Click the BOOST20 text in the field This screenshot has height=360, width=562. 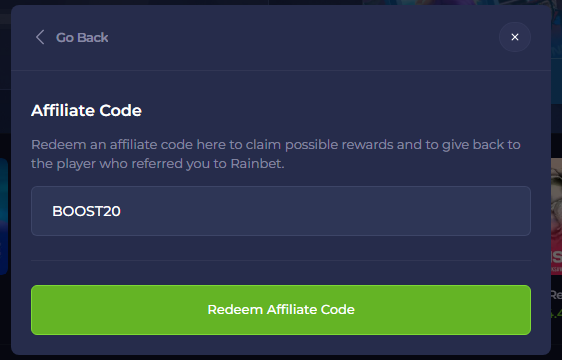tap(86, 211)
